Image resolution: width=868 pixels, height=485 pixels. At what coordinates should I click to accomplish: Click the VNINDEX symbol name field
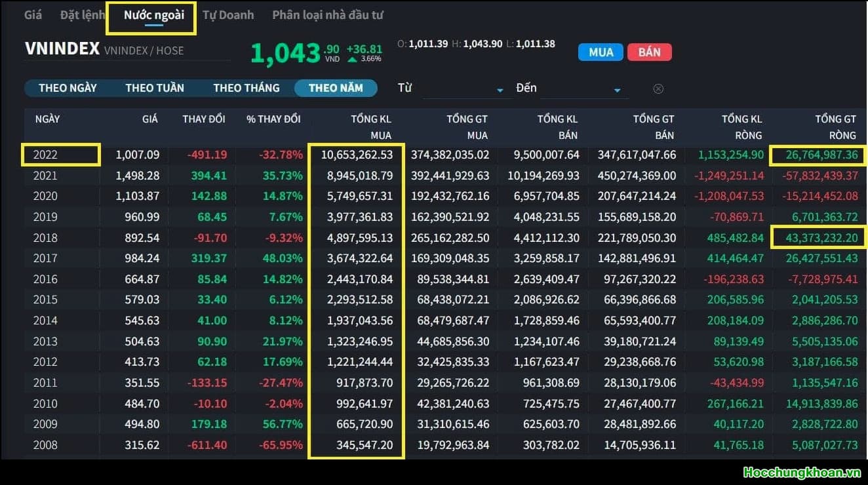tap(62, 49)
